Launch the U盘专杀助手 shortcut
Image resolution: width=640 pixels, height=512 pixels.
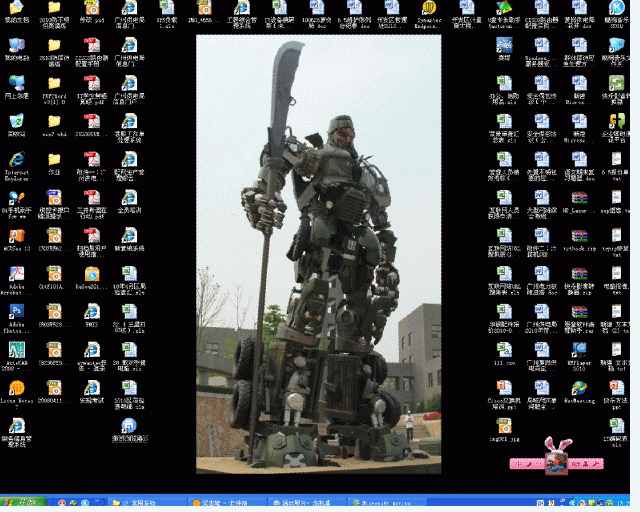[504, 14]
